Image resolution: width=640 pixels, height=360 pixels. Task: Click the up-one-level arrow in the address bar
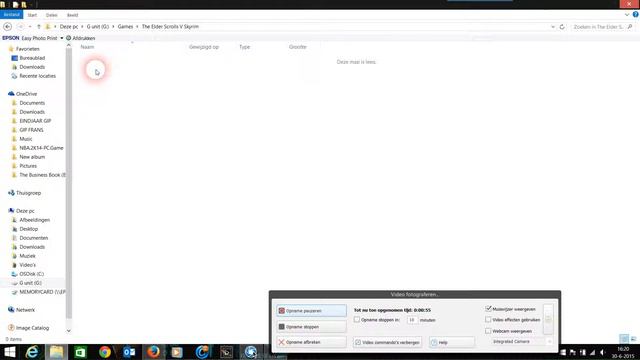[x=39, y=27]
